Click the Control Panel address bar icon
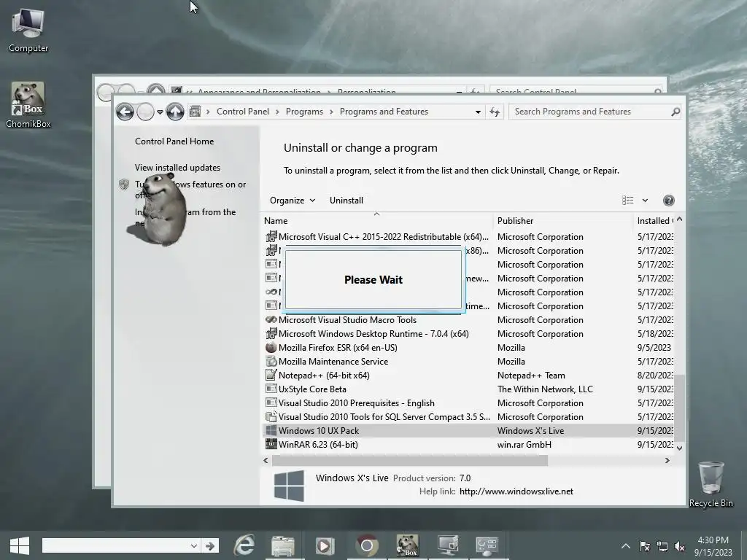 (195, 112)
